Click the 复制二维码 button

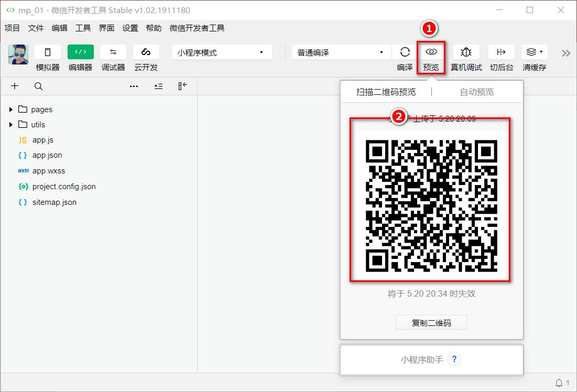point(431,323)
